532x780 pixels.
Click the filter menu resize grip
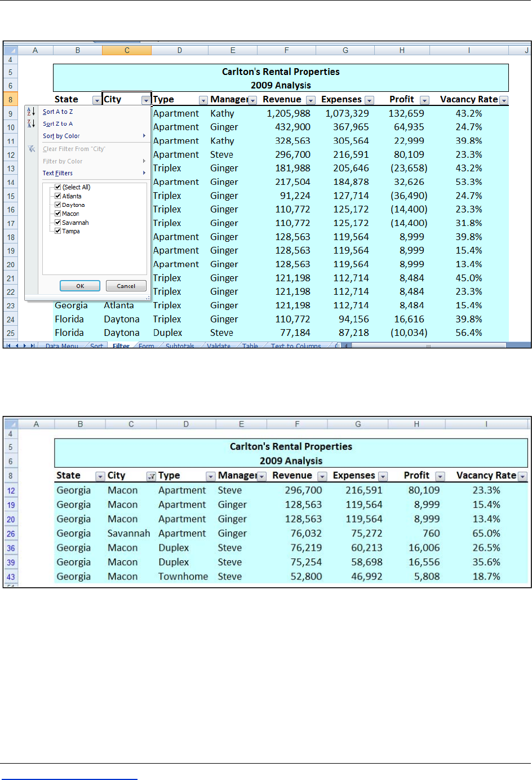coord(148,297)
